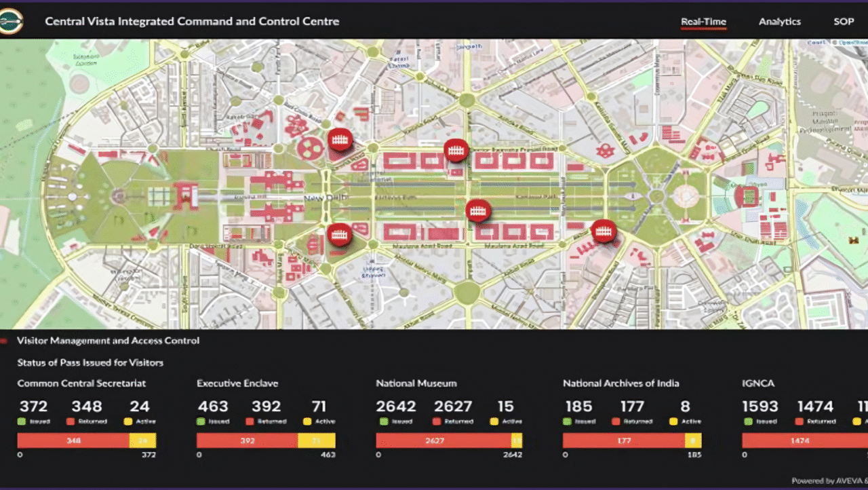Click the Central Vista logo emblem
The height and width of the screenshot is (490, 868).
(11, 21)
